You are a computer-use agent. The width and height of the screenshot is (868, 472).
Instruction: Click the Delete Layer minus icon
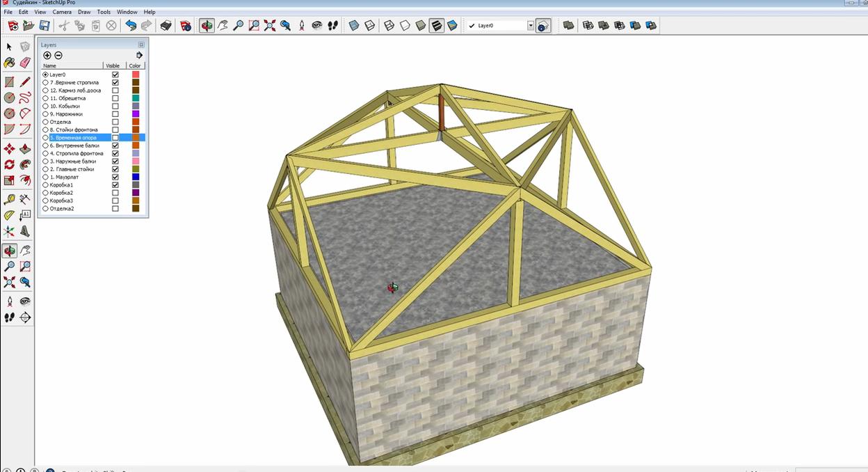click(x=58, y=55)
